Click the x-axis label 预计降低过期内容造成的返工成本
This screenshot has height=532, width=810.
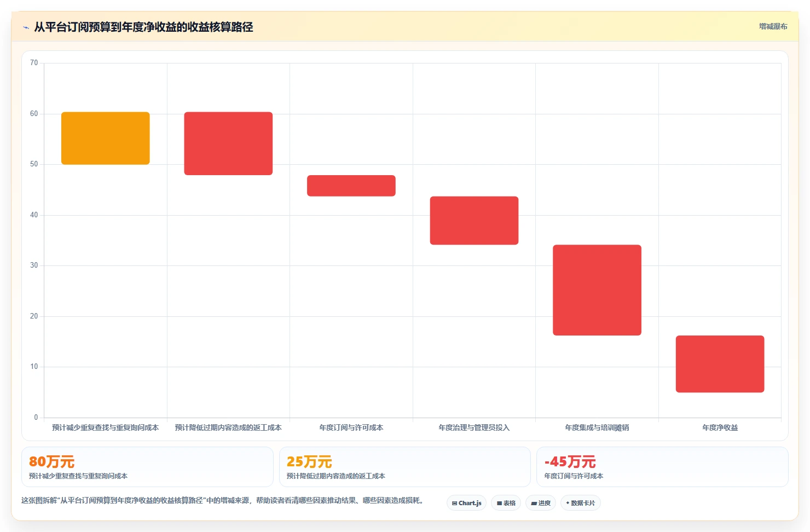point(228,427)
